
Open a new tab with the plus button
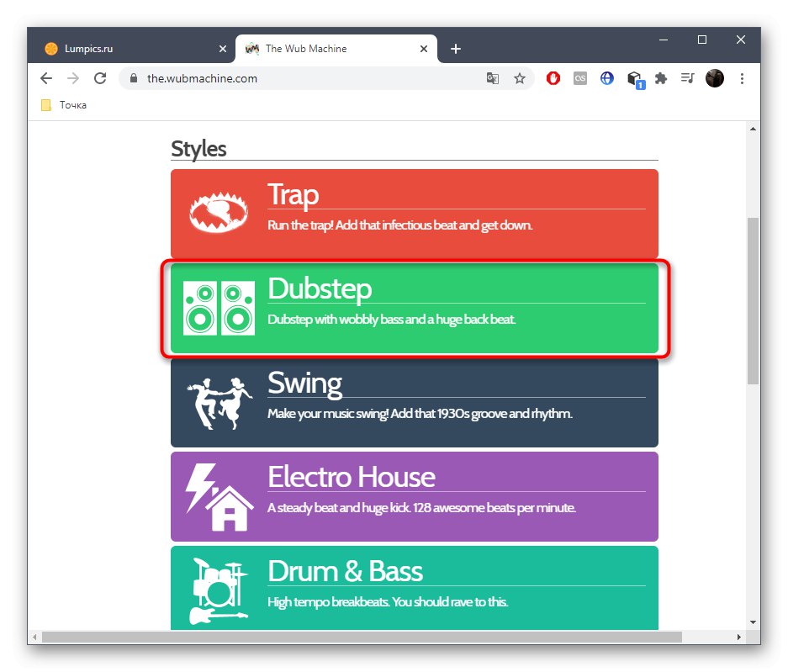456,49
